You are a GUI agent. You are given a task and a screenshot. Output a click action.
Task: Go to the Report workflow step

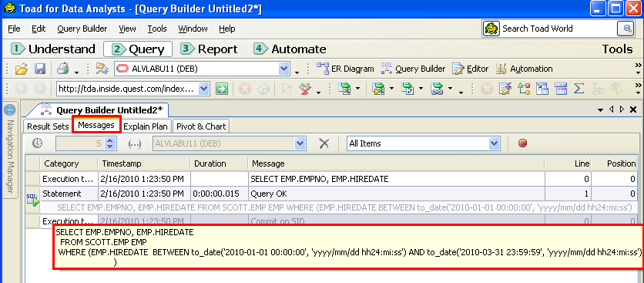tap(210, 49)
